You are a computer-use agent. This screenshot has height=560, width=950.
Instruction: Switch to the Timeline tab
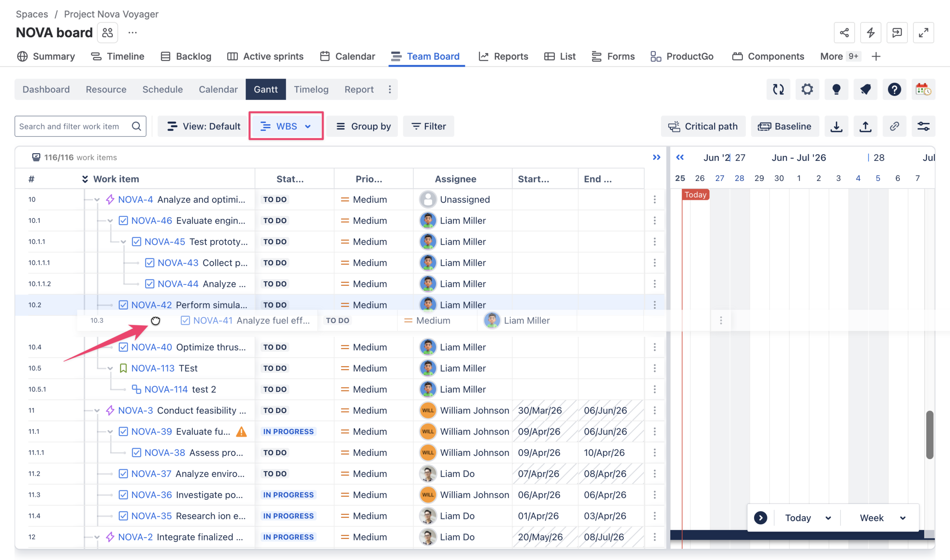117,56
